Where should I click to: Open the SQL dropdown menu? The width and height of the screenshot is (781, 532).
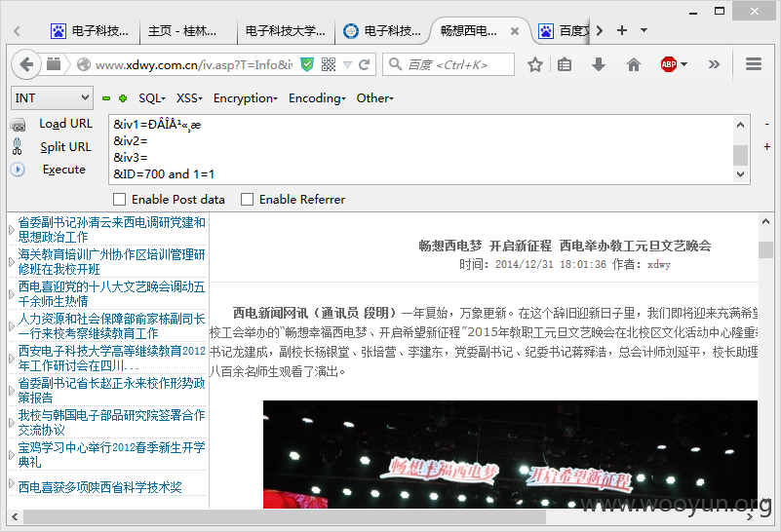pyautogui.click(x=152, y=98)
